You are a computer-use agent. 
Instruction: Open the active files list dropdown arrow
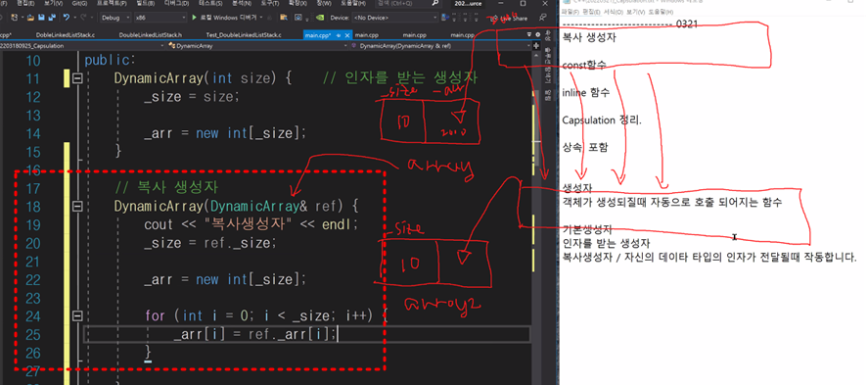pos(528,35)
